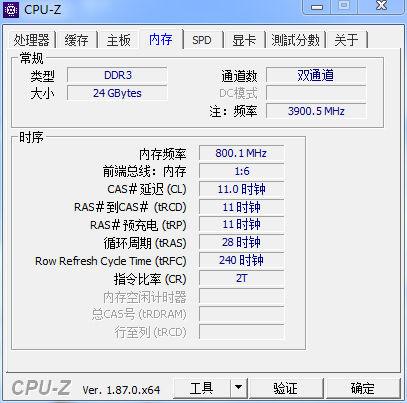The image size is (407, 403).
Task: Select the 2T command rate field
Action: coord(242,278)
